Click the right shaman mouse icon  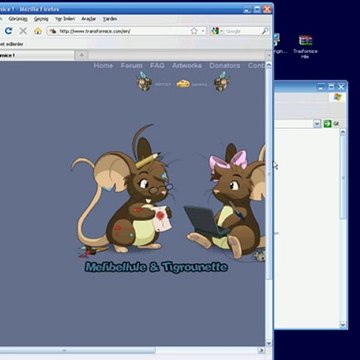[221, 81]
